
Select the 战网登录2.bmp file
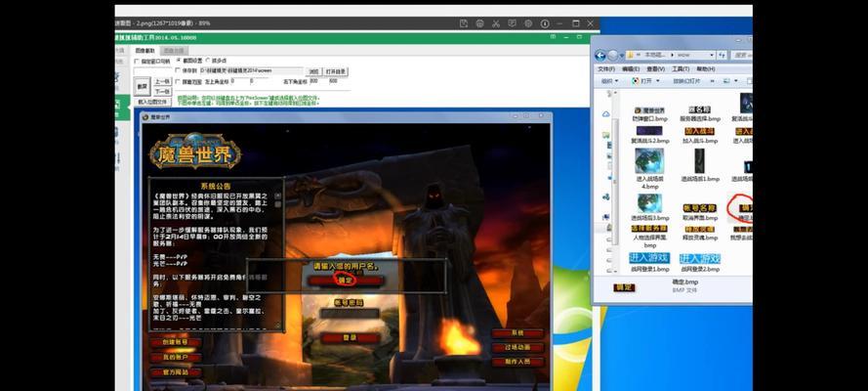coord(700,262)
